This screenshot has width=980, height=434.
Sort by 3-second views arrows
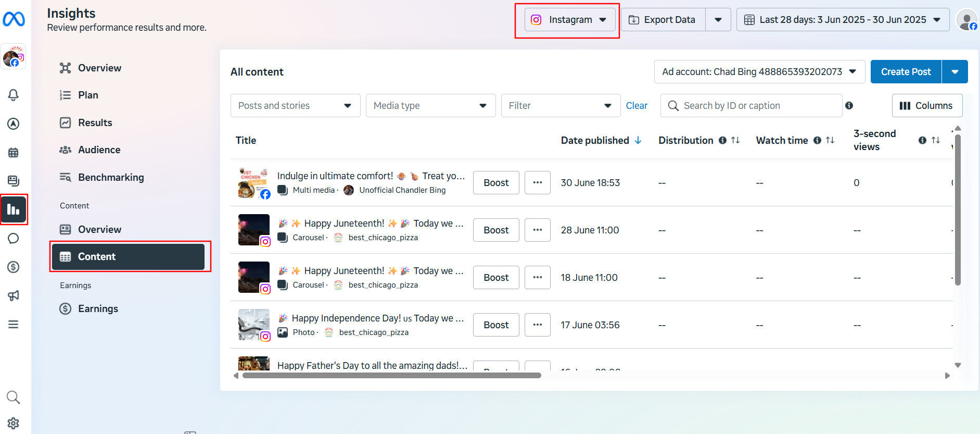(936, 140)
